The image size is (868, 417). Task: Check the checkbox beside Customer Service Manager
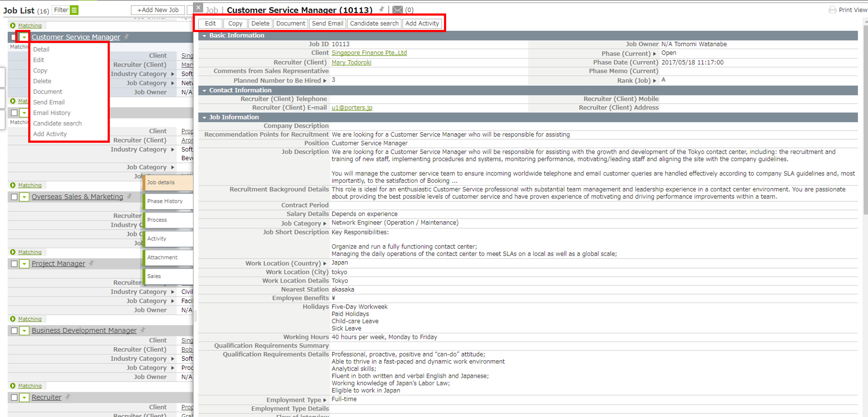(13, 37)
